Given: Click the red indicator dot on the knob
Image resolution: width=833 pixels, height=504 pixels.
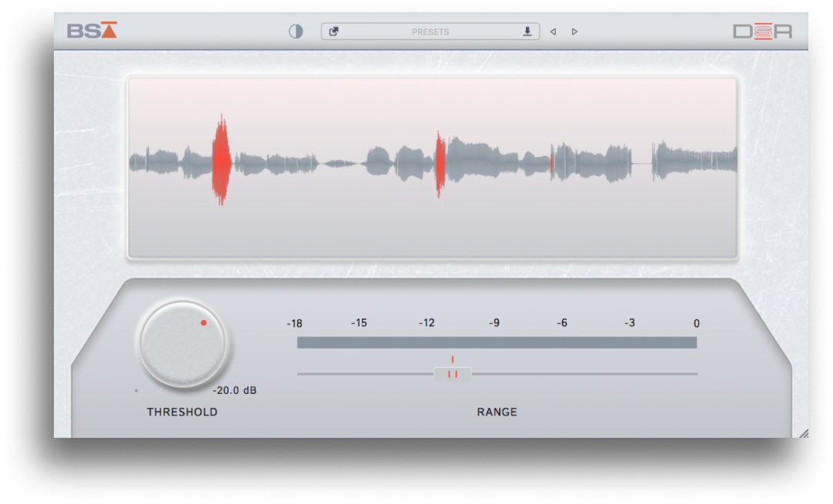Looking at the screenshot, I should click(x=203, y=323).
